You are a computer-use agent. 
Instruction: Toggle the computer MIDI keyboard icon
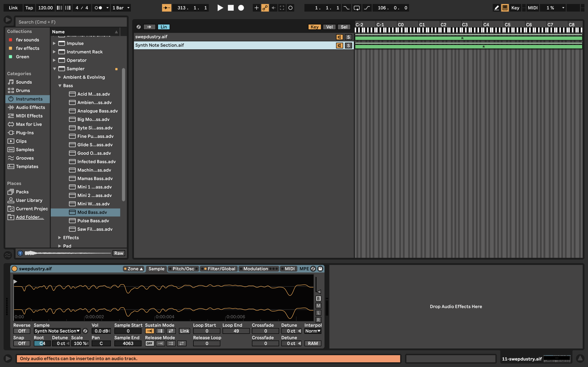point(505,8)
